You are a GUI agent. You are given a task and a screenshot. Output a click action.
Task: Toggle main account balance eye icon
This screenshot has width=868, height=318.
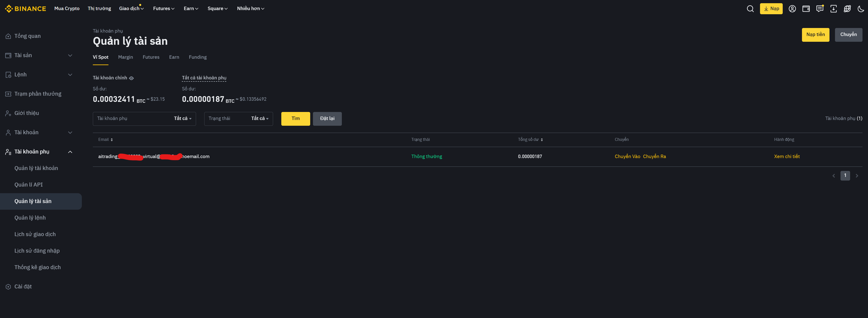pyautogui.click(x=131, y=78)
